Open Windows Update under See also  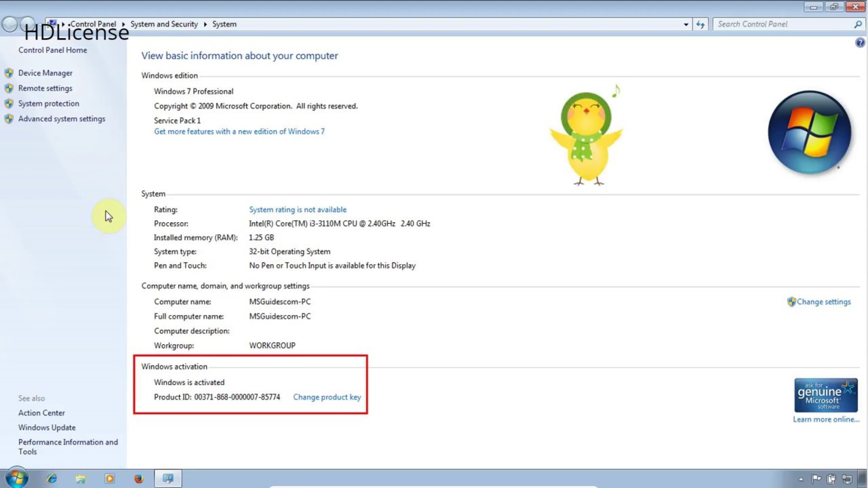(x=47, y=427)
